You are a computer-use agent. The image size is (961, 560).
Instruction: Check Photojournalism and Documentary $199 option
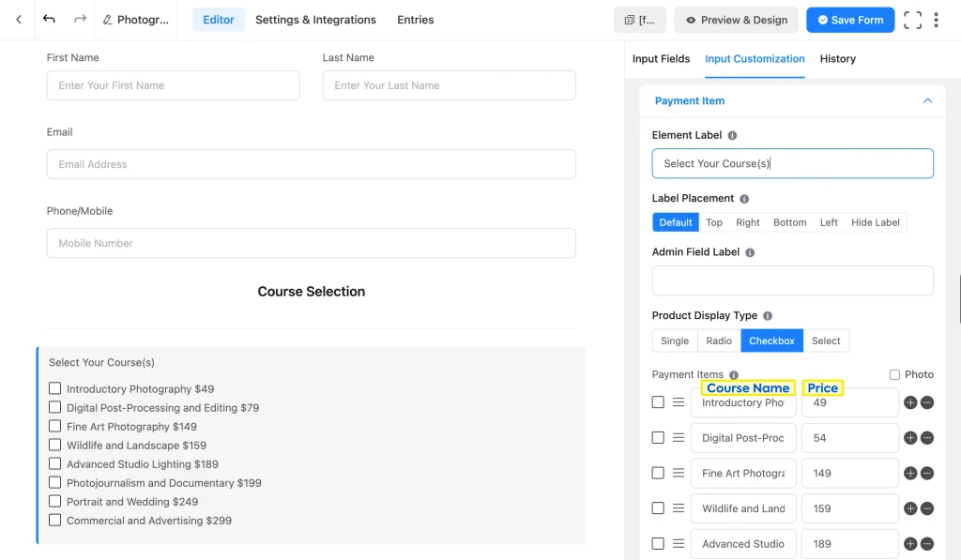54,482
